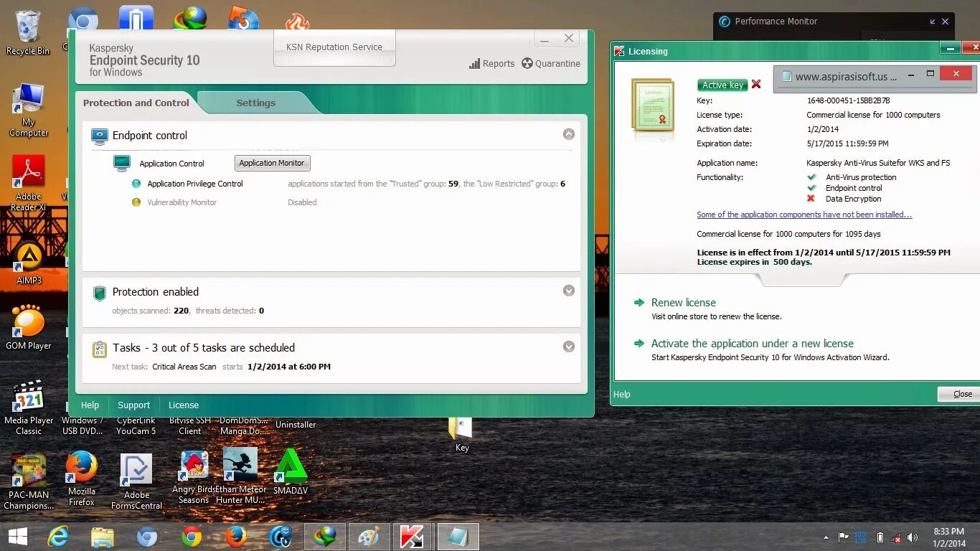Click Activate the application under a new license

[752, 344]
